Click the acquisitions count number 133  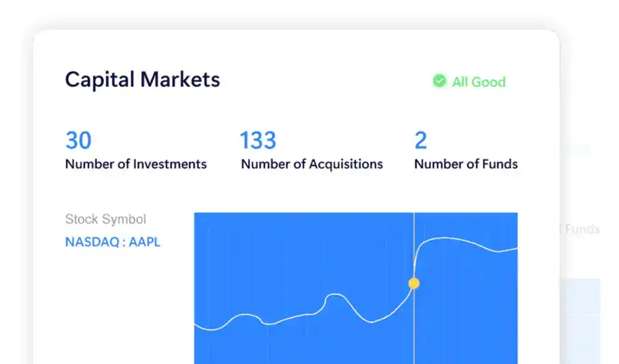point(258,141)
